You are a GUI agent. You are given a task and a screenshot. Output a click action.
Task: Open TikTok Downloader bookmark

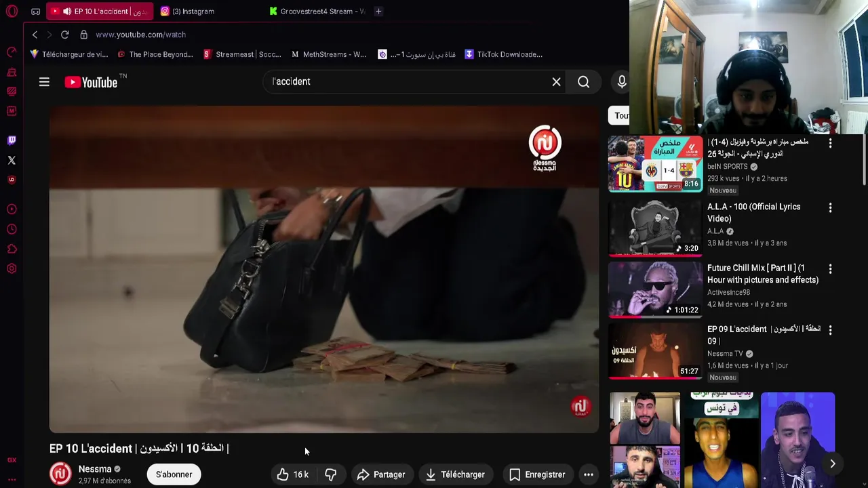pyautogui.click(x=503, y=54)
